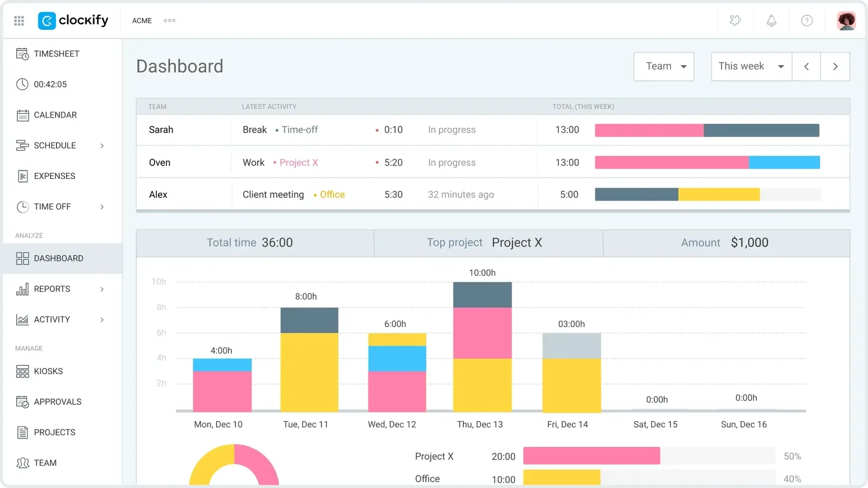Click the Reports bar chart icon
The height and width of the screenshot is (488, 868).
coord(22,289)
